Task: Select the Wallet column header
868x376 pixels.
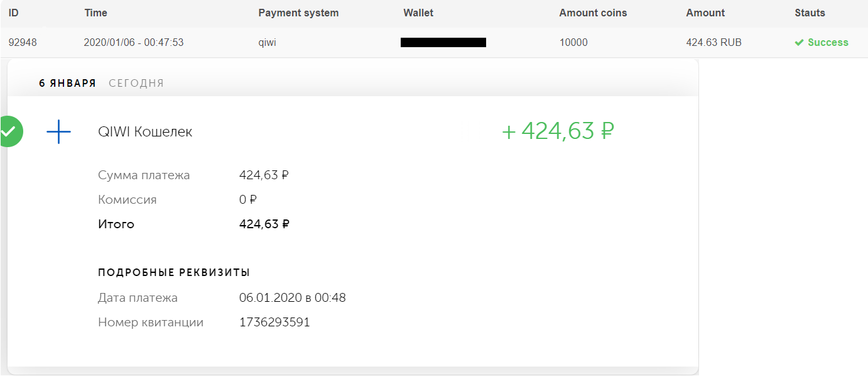Action: (418, 13)
